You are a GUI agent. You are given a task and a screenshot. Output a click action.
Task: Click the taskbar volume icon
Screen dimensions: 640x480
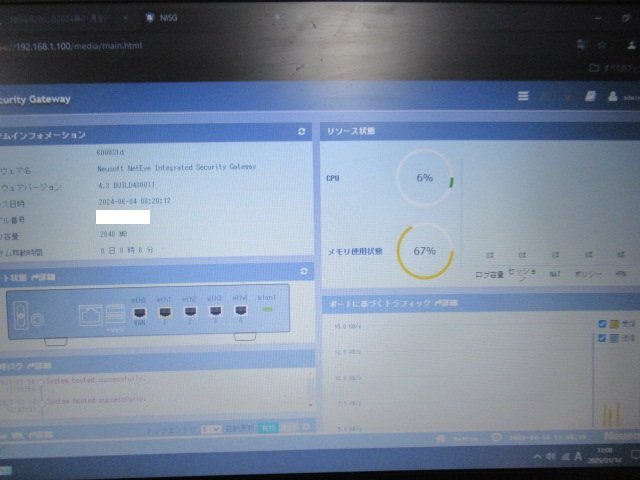(x=551, y=456)
